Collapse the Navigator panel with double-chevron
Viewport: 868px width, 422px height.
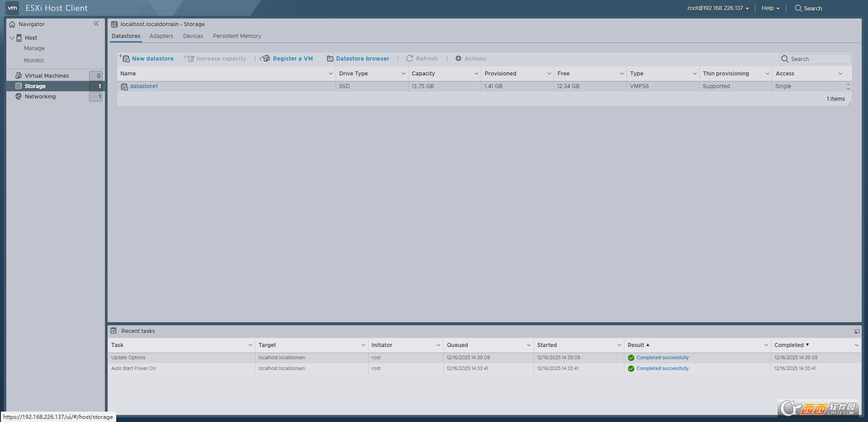click(96, 24)
